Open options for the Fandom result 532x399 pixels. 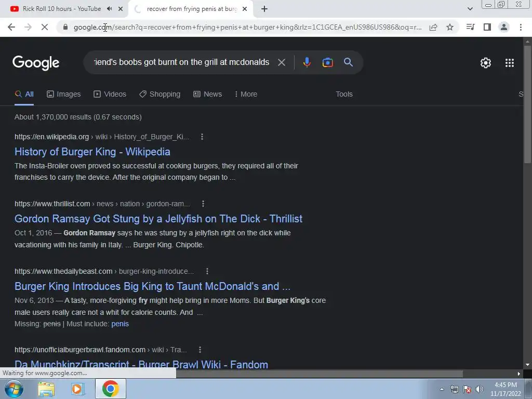(x=200, y=350)
